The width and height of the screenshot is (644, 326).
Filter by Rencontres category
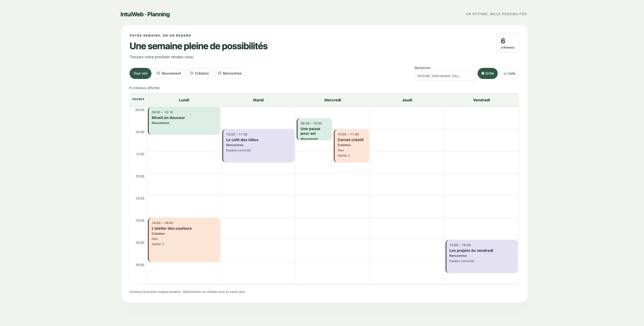pos(230,73)
